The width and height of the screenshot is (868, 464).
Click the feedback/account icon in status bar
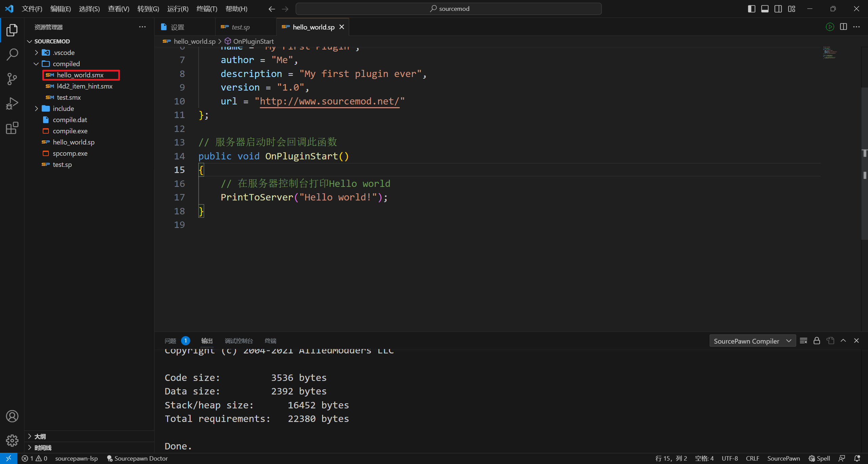[842, 458]
